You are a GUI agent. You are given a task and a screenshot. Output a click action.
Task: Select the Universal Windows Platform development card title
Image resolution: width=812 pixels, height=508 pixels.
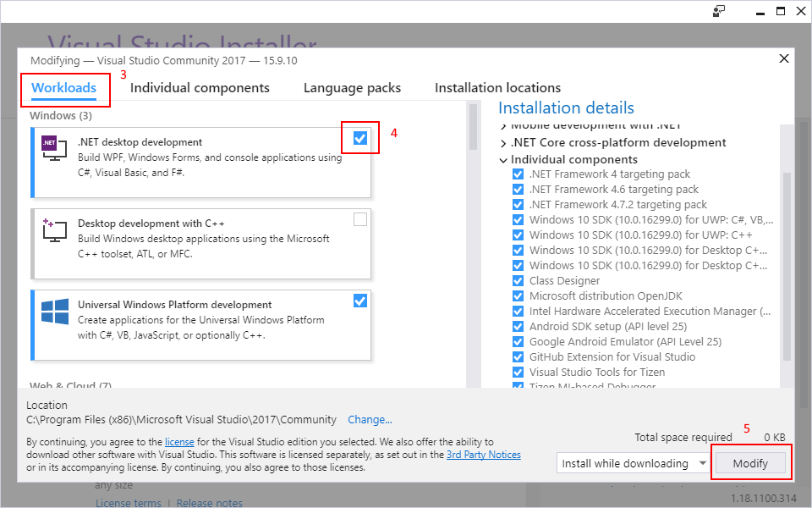pyautogui.click(x=174, y=305)
